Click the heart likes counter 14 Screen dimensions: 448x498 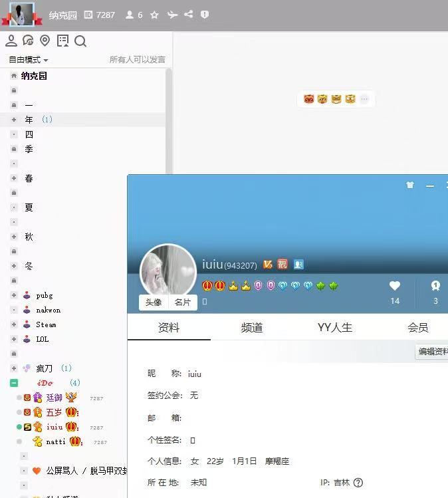pos(395,293)
